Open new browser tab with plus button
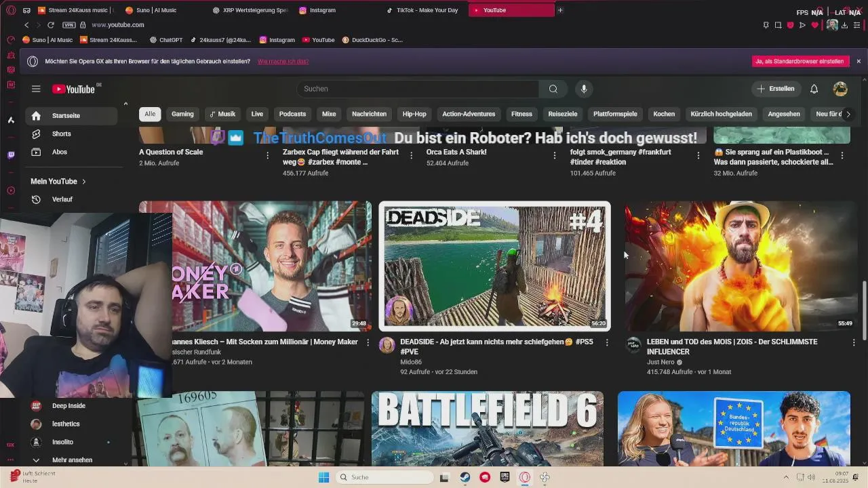This screenshot has height=488, width=868. tap(560, 10)
